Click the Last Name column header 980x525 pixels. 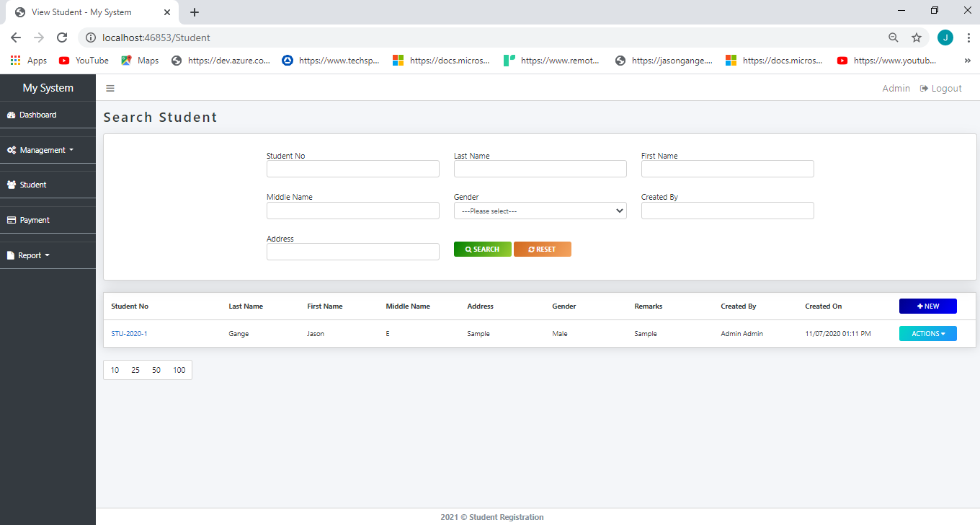[x=246, y=306]
